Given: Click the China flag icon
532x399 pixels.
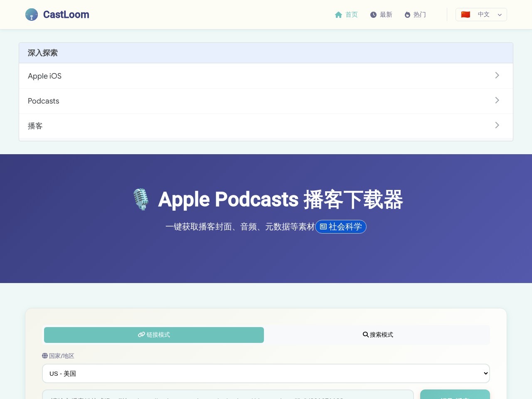Looking at the screenshot, I should click(x=465, y=15).
